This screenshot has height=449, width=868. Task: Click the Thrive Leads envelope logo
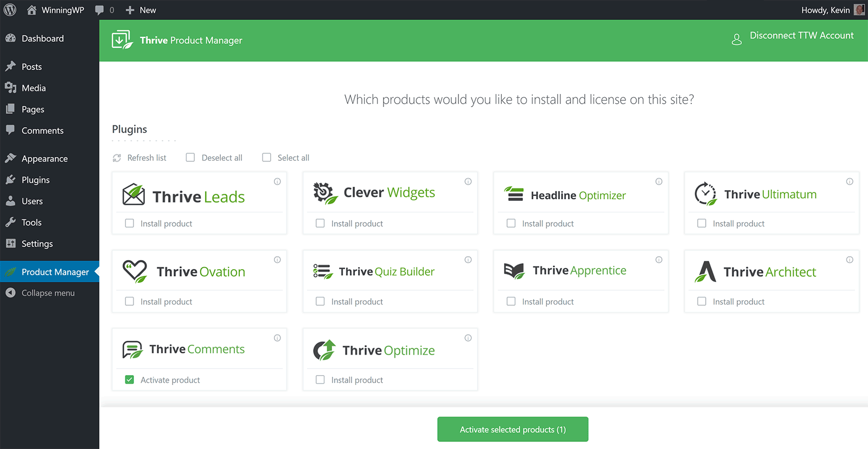pyautogui.click(x=133, y=194)
